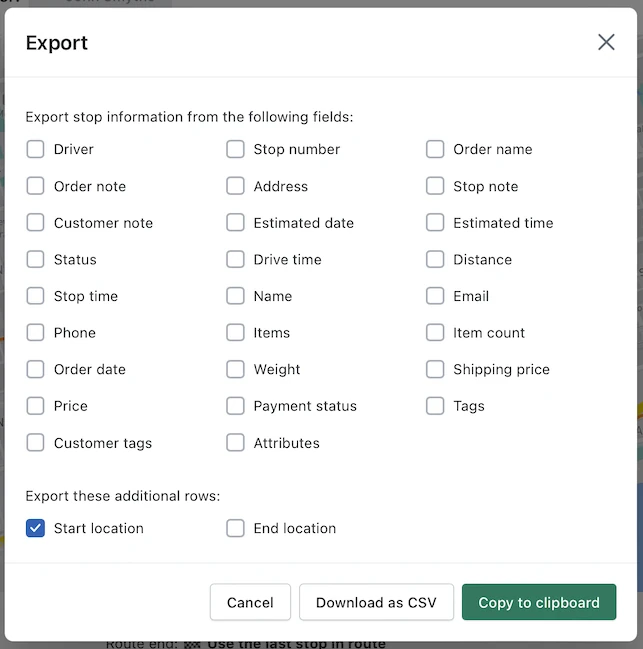Viewport: 643px width, 649px height.
Task: Check the Price checkbox
Action: pyautogui.click(x=35, y=406)
